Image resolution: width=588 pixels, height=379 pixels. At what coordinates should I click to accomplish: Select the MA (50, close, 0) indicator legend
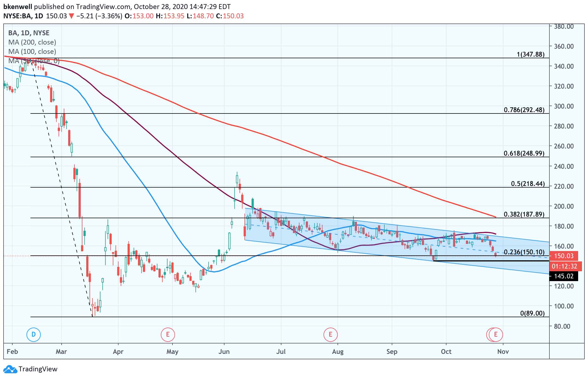tap(34, 61)
